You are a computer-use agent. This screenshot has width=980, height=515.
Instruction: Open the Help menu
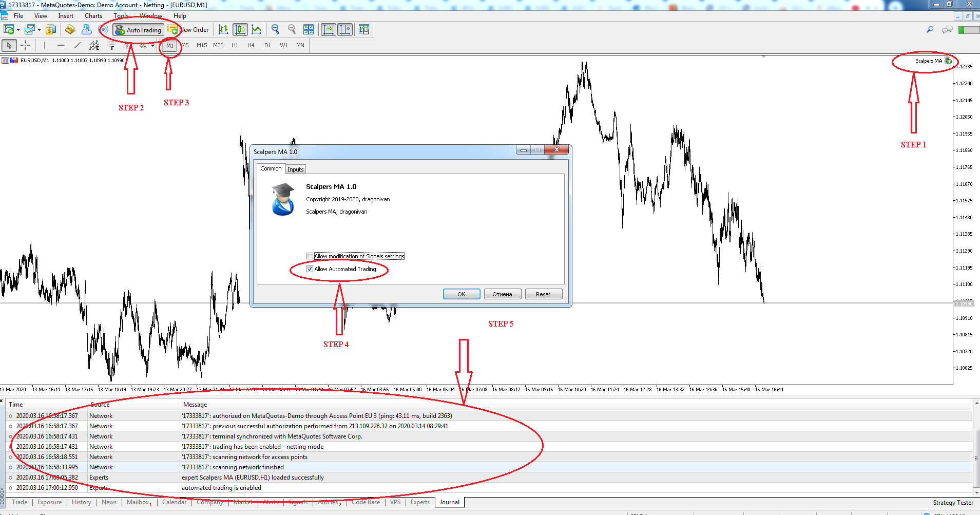180,16
